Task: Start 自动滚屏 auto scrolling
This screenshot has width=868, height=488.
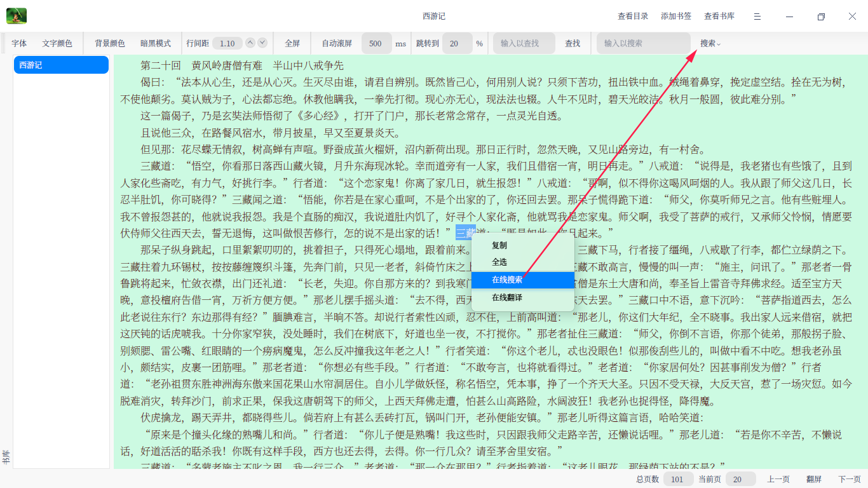Action: coord(337,43)
